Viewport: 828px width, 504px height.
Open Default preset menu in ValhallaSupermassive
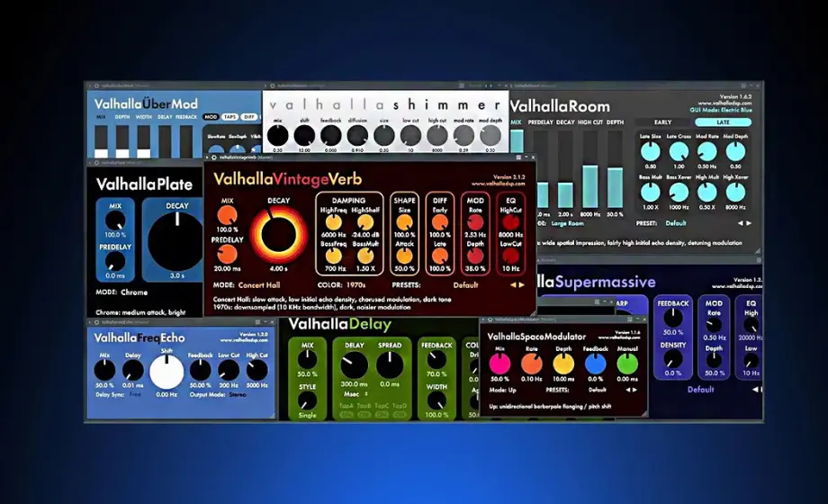click(700, 390)
